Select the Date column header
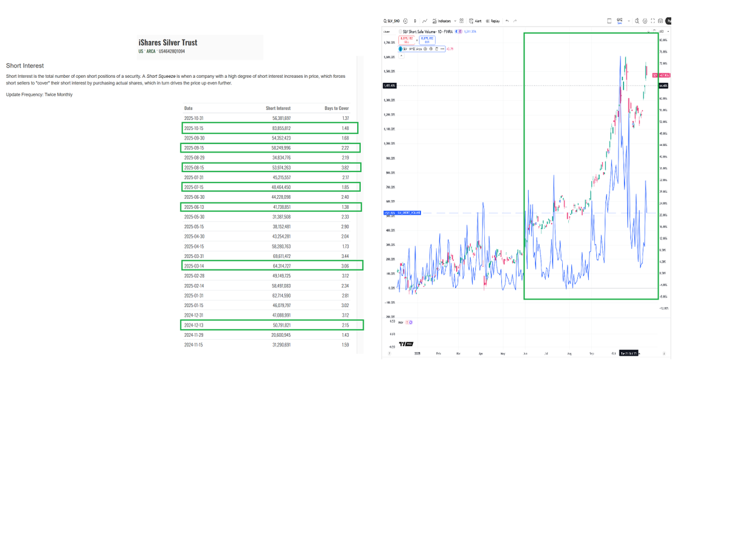The width and height of the screenshot is (730, 560). point(189,108)
